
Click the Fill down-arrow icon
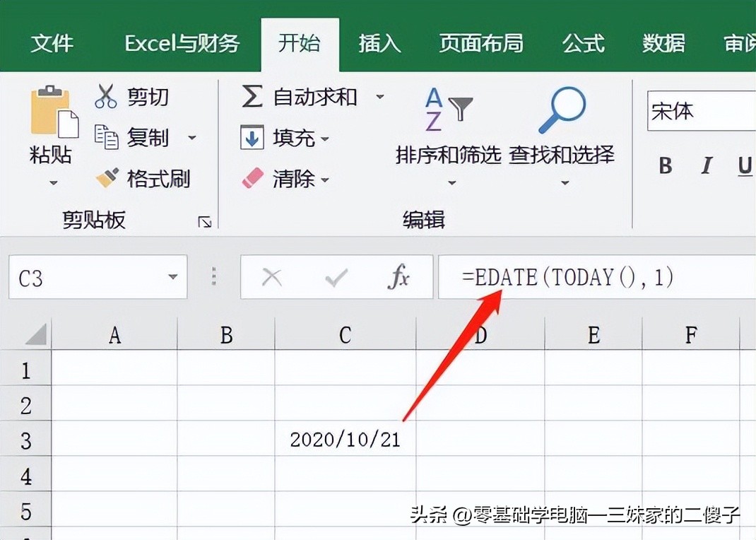[x=252, y=137]
